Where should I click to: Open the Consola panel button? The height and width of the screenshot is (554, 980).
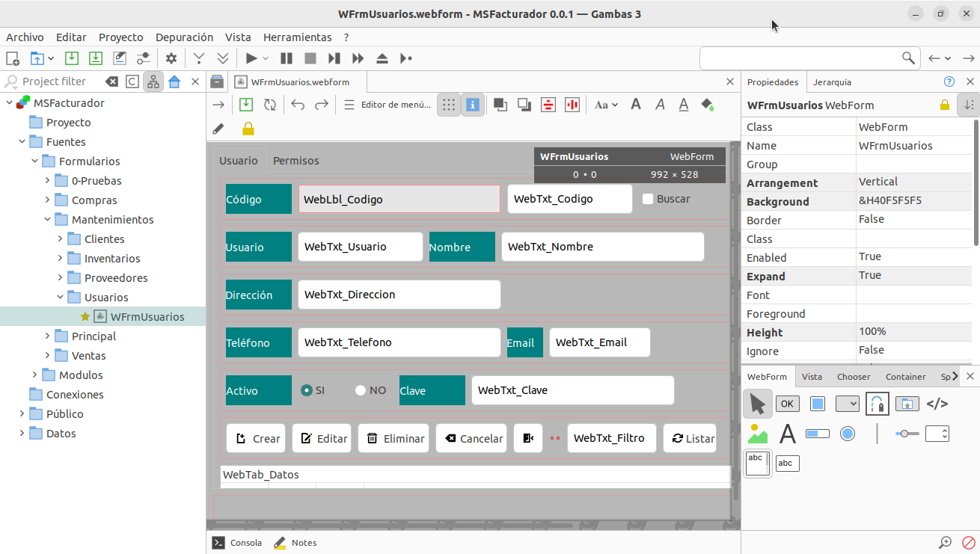tap(237, 543)
